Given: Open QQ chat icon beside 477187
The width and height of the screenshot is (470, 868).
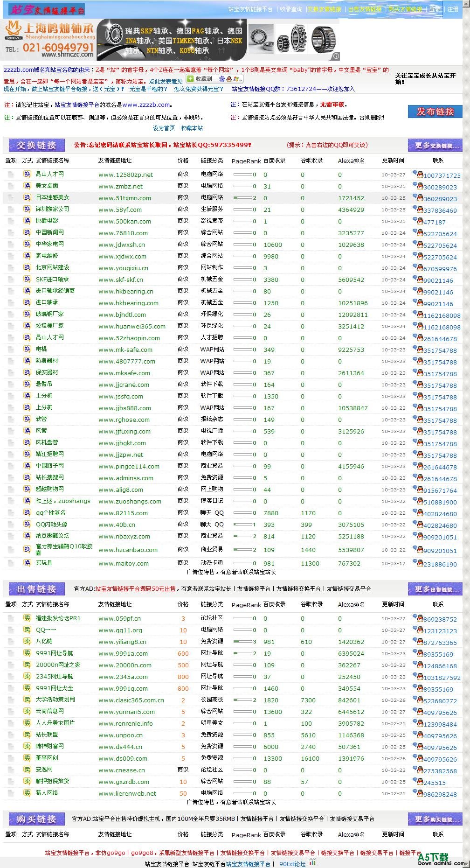Looking at the screenshot, I should click(418, 221).
